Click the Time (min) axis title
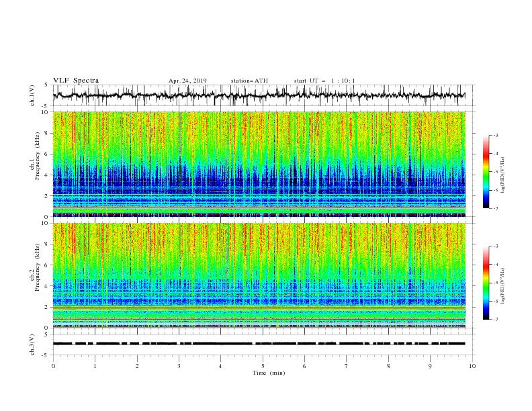Screen dimensions: 532x411 point(269,373)
